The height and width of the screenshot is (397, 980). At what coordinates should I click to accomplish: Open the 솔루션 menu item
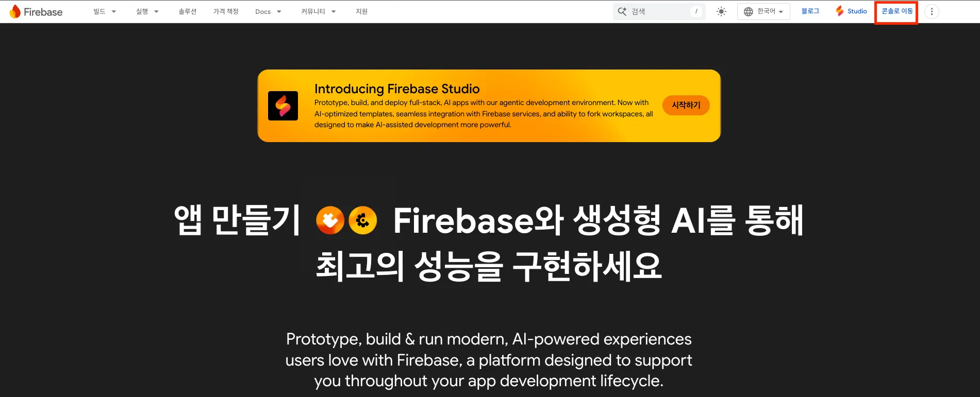tap(188, 11)
